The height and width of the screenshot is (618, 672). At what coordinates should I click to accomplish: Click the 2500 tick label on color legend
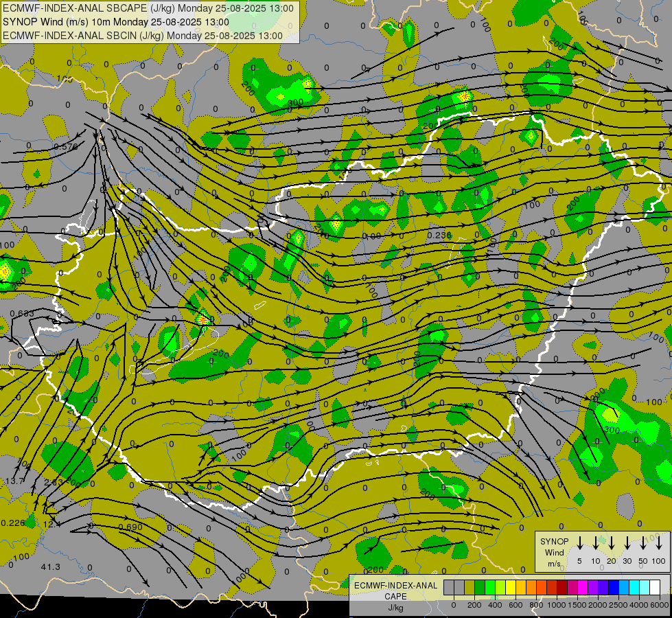[x=618, y=605]
